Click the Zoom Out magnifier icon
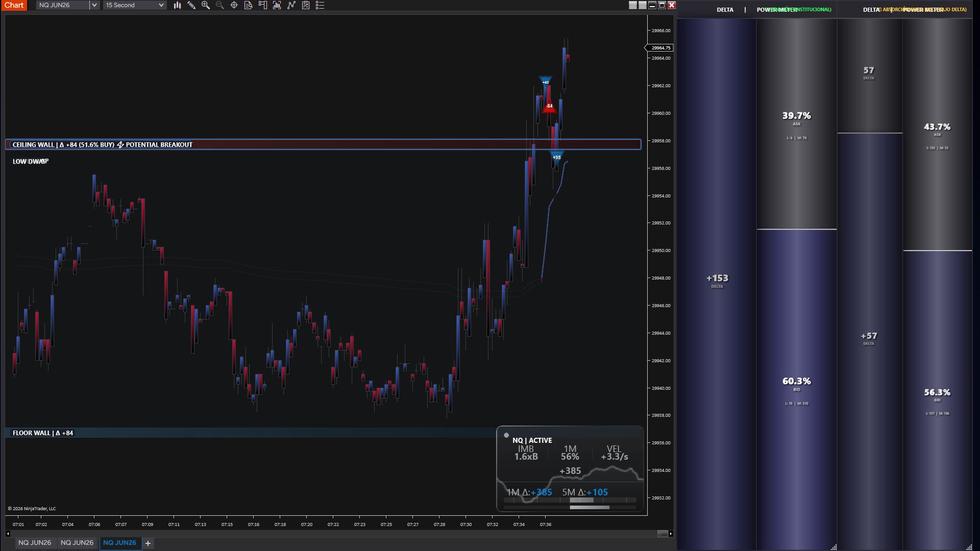980x551 pixels. [220, 5]
